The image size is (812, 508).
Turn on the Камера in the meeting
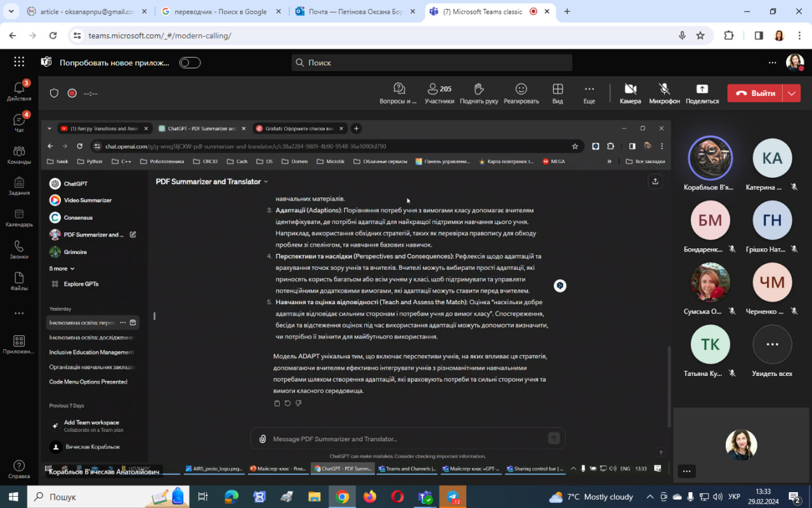click(x=630, y=93)
